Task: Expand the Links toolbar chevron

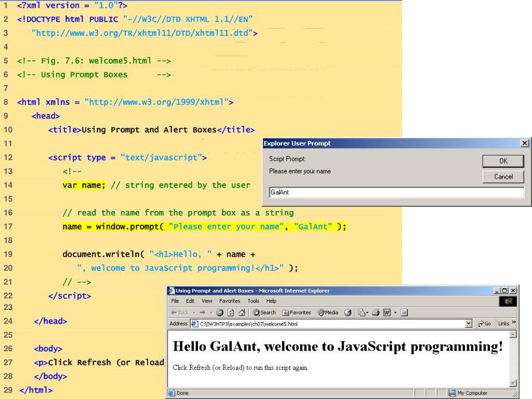Action: (x=514, y=322)
